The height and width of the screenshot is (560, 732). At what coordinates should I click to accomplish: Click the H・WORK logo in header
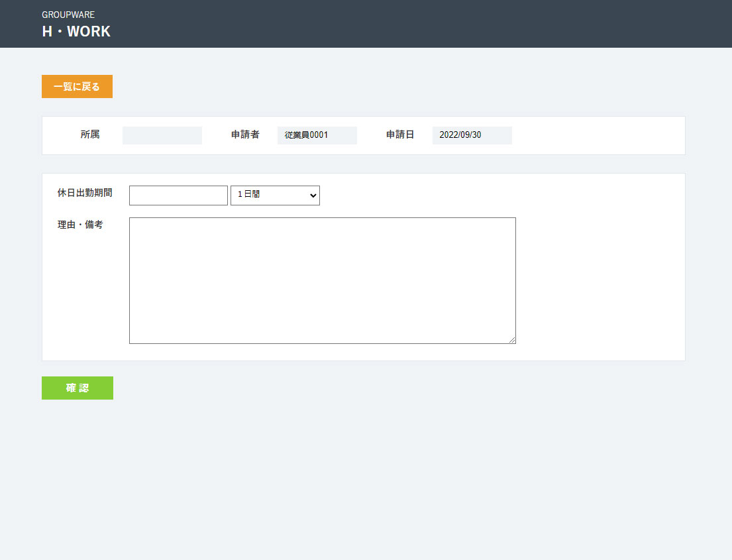76,31
